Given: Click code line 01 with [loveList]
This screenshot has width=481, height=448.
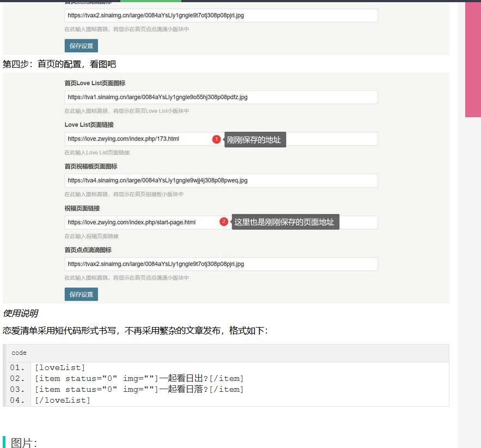Looking at the screenshot, I should point(60,368).
